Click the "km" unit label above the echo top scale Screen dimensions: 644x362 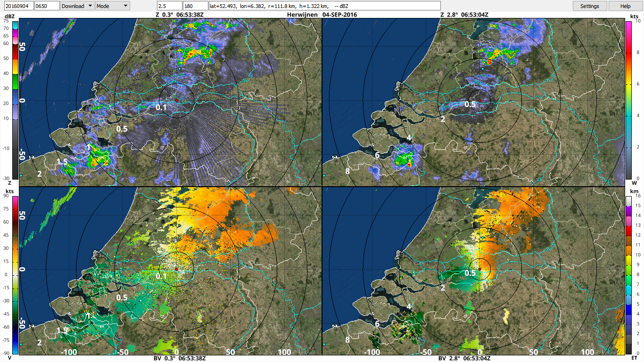[x=634, y=191]
